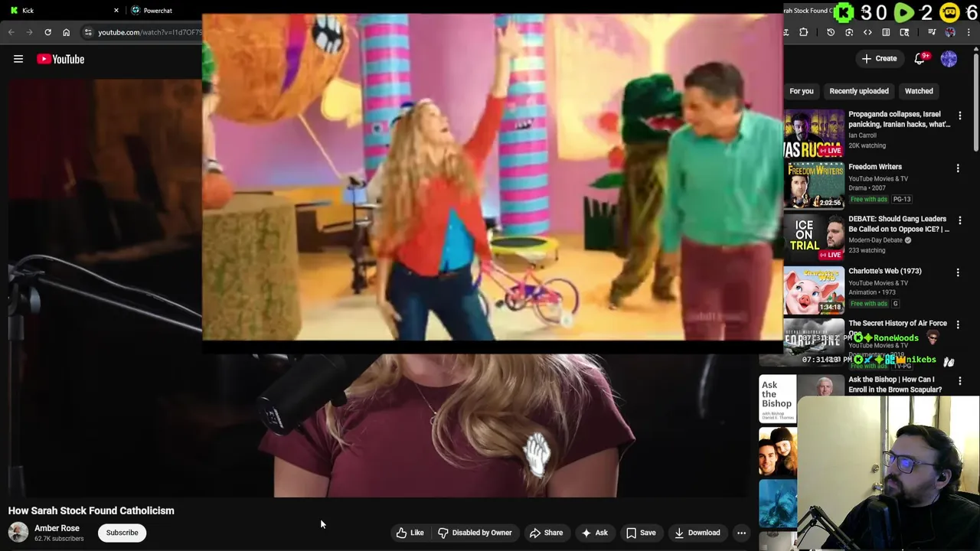Open the Freedom Writers movie thumbnail
The image size is (980, 551).
click(814, 185)
